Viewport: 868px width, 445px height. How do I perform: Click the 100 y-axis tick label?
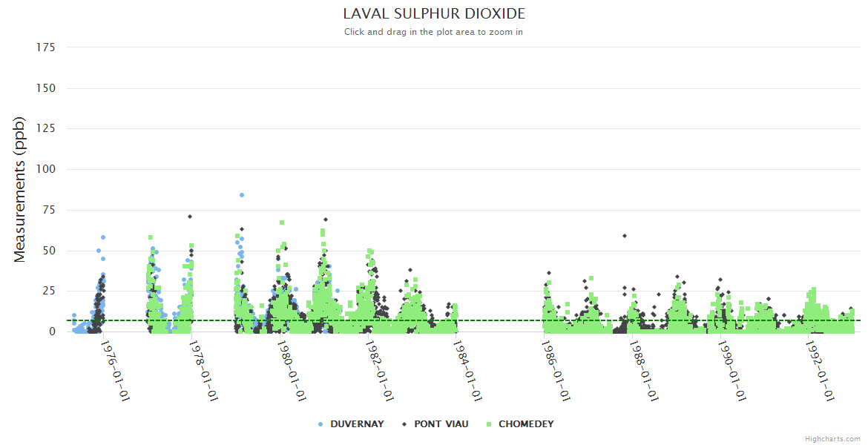[x=46, y=169]
